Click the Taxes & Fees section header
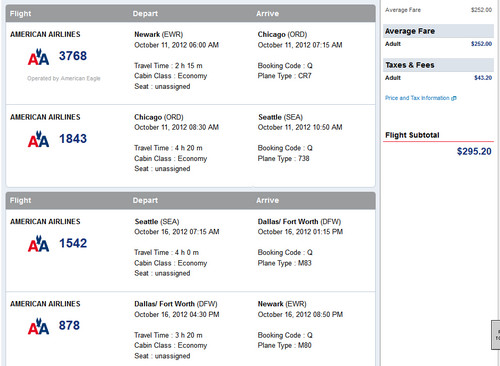 click(x=438, y=65)
